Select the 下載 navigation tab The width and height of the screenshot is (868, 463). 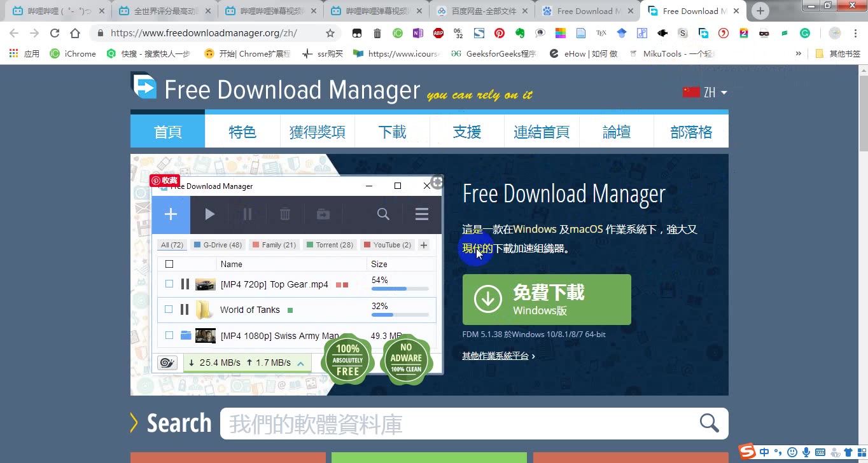point(392,132)
